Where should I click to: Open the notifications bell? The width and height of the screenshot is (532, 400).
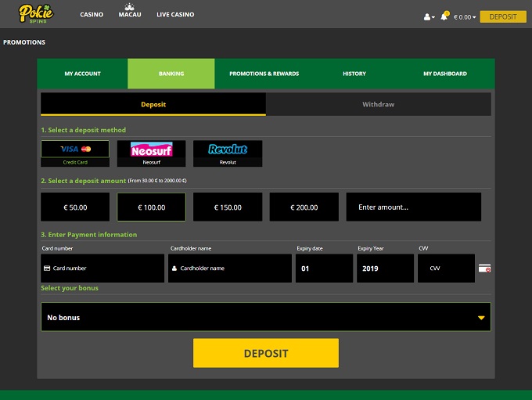click(x=444, y=16)
